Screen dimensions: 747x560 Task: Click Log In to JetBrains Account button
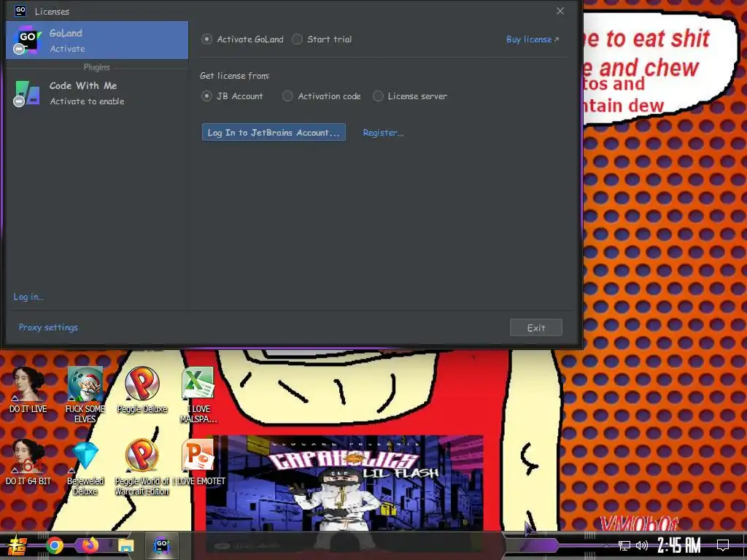tap(274, 133)
